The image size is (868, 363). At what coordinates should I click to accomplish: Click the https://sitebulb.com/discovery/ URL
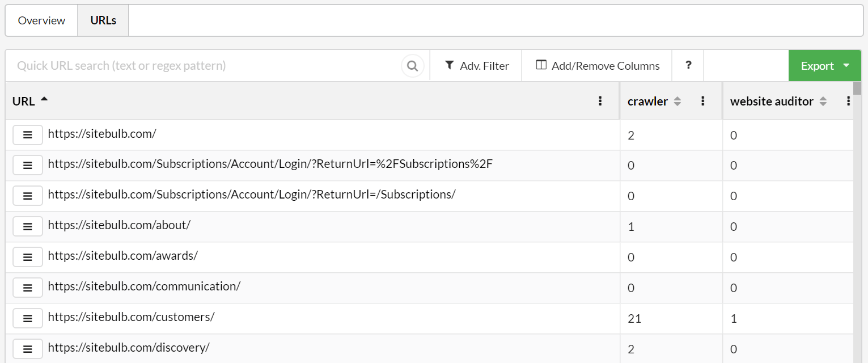pyautogui.click(x=129, y=348)
